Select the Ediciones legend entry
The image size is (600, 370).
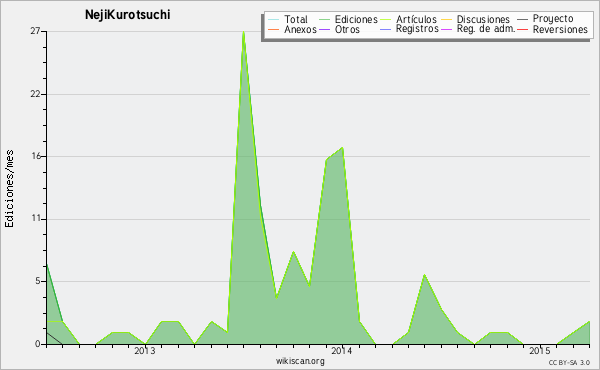(356, 19)
